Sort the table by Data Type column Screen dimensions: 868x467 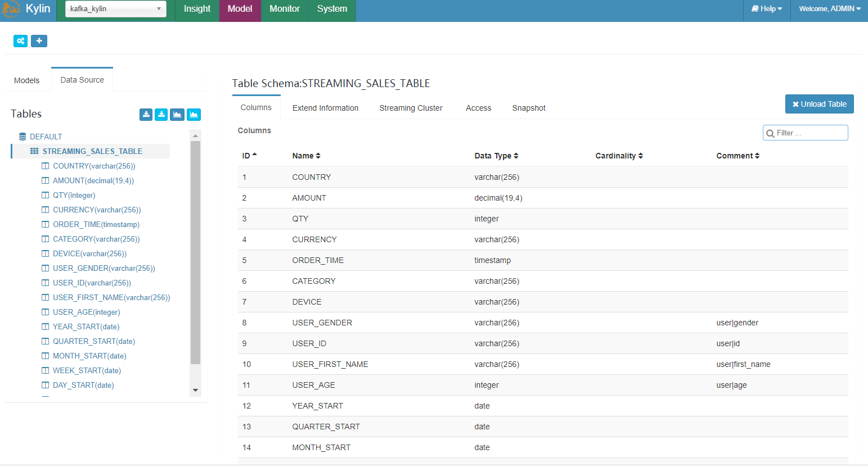pos(497,156)
